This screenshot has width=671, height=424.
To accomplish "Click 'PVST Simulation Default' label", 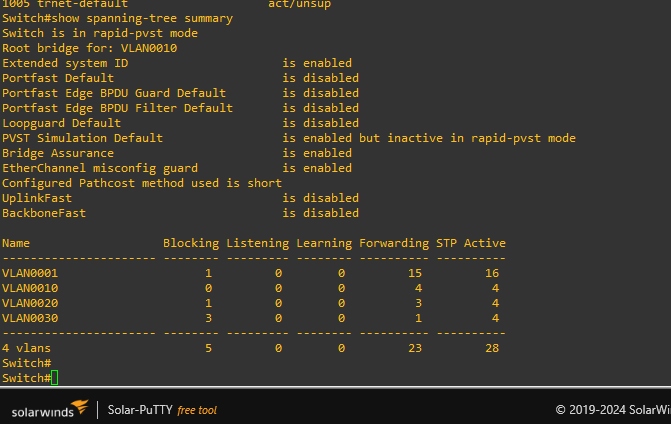I will (x=82, y=138).
